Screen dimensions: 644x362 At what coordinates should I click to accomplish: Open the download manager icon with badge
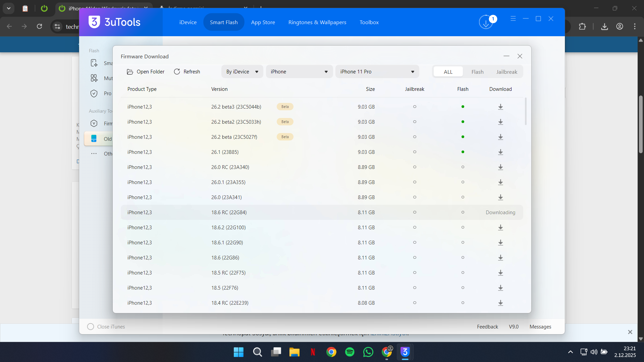(x=486, y=22)
